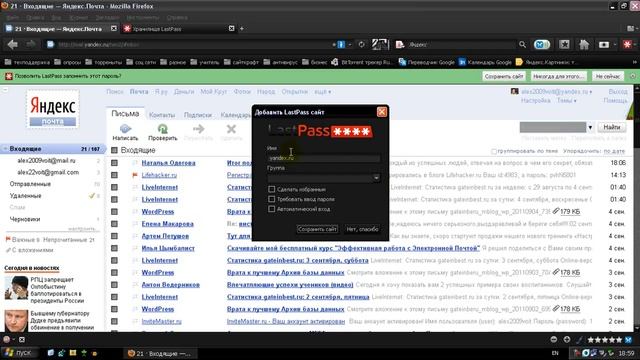The height and width of the screenshot is (360, 640).
Task: Check Требовать ввод пароля checkbox
Action: tap(271, 199)
